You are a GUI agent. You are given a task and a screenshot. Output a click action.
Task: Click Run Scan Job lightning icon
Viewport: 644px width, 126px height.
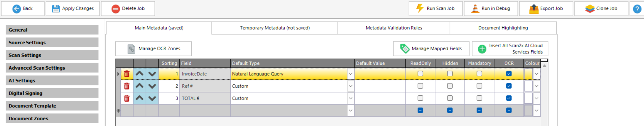coord(420,8)
